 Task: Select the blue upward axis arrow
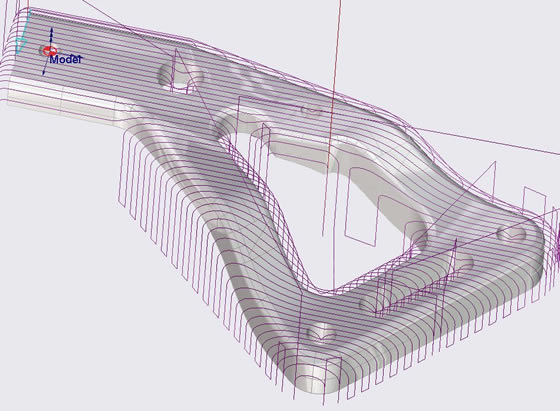(51, 36)
